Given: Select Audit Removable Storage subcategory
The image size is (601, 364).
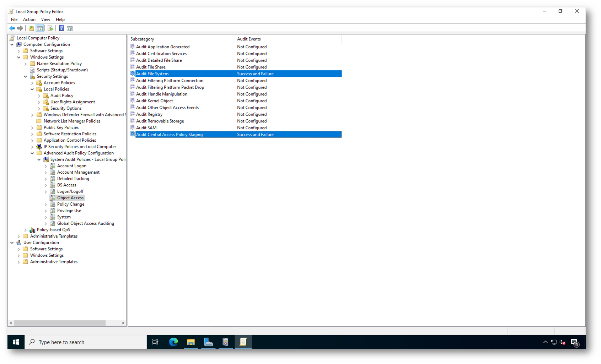Looking at the screenshot, I should (160, 121).
